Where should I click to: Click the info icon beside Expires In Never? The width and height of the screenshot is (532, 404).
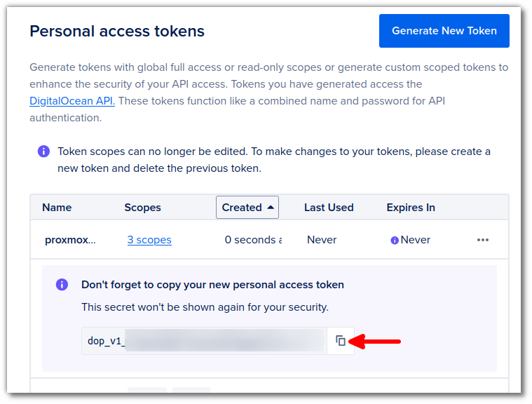coord(394,241)
